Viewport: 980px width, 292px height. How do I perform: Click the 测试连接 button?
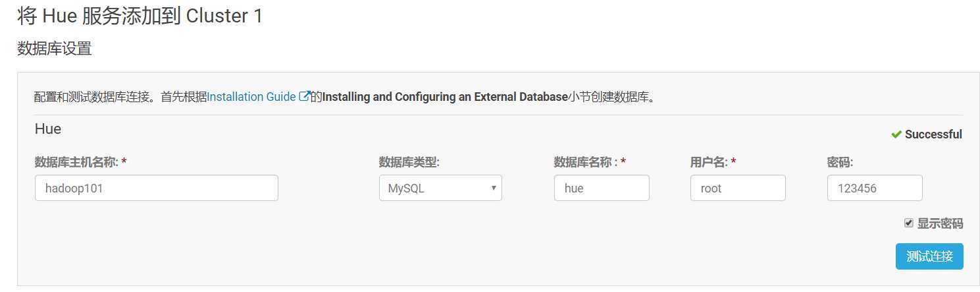click(x=929, y=256)
